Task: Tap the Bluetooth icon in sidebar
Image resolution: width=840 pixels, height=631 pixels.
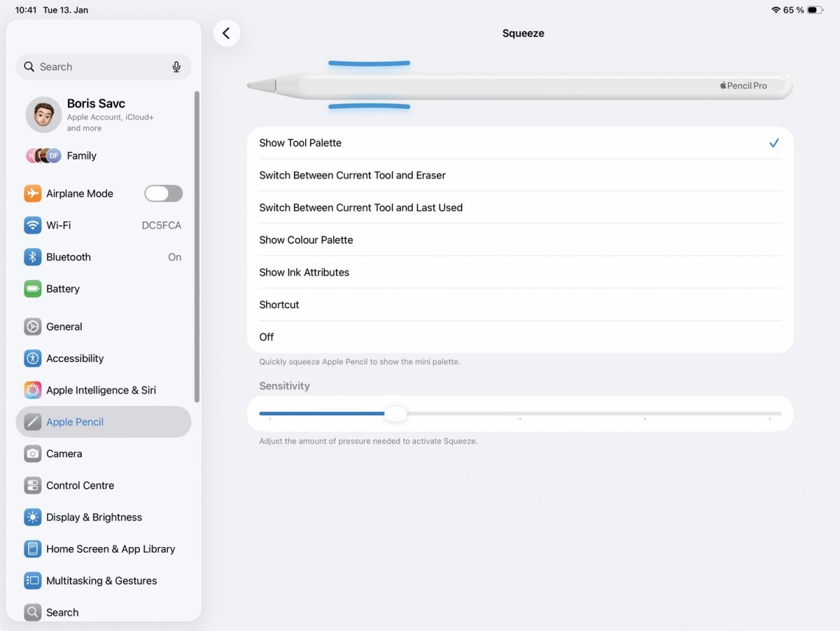Action: tap(32, 257)
